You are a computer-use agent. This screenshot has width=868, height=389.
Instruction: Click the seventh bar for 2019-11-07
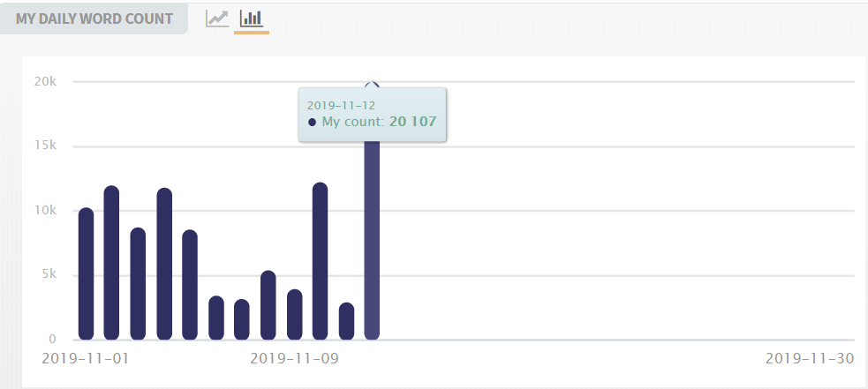pos(242,319)
